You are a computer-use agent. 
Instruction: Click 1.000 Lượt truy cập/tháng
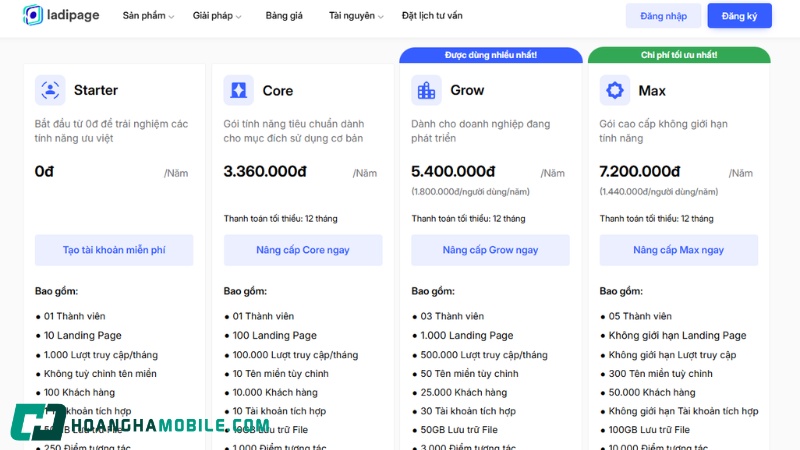click(101, 355)
